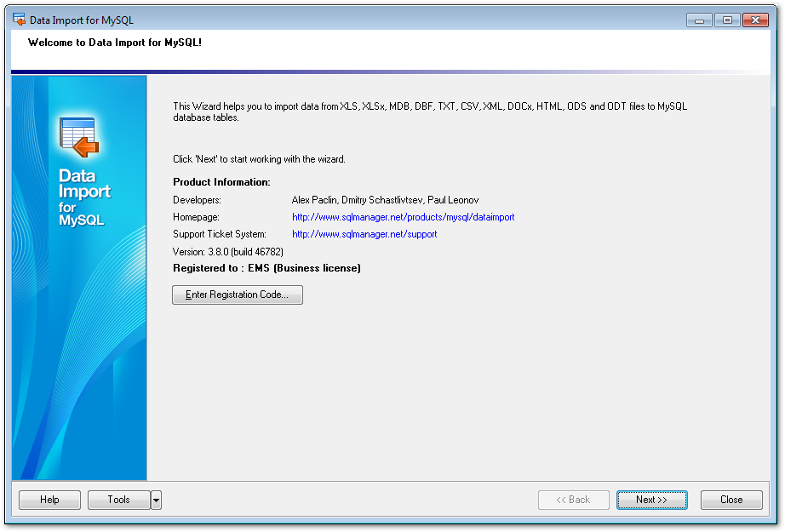The height and width of the screenshot is (532, 785).
Task: Open the Help button
Action: 49,500
